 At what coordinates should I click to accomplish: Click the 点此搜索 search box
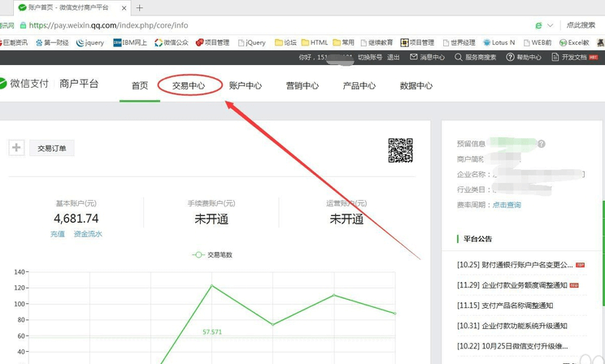(x=581, y=25)
